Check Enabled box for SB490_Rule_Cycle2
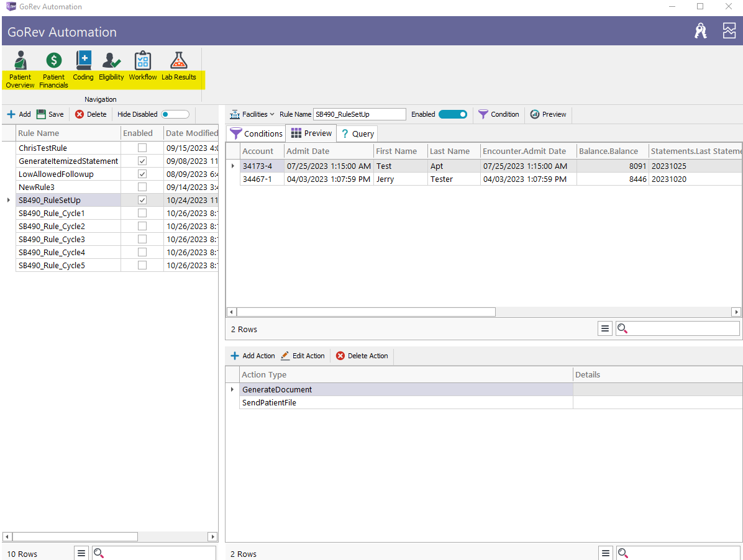This screenshot has width=743, height=560. (142, 226)
